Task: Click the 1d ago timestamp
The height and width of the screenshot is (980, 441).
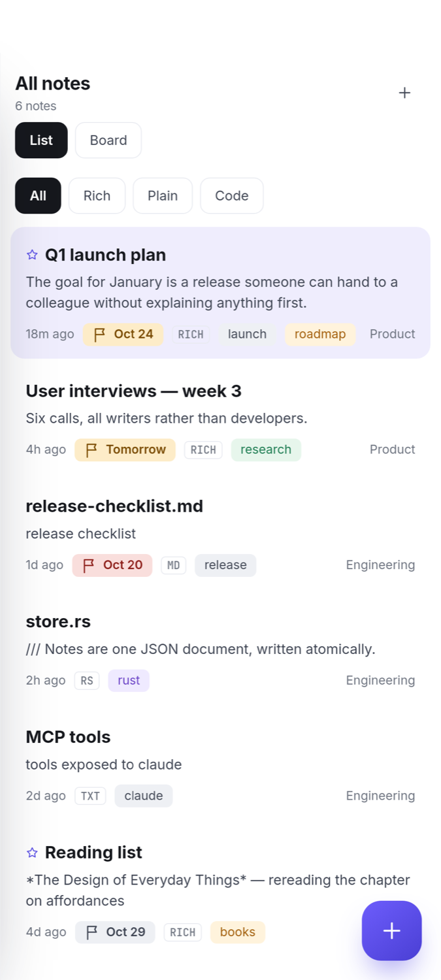Action: 44,565
